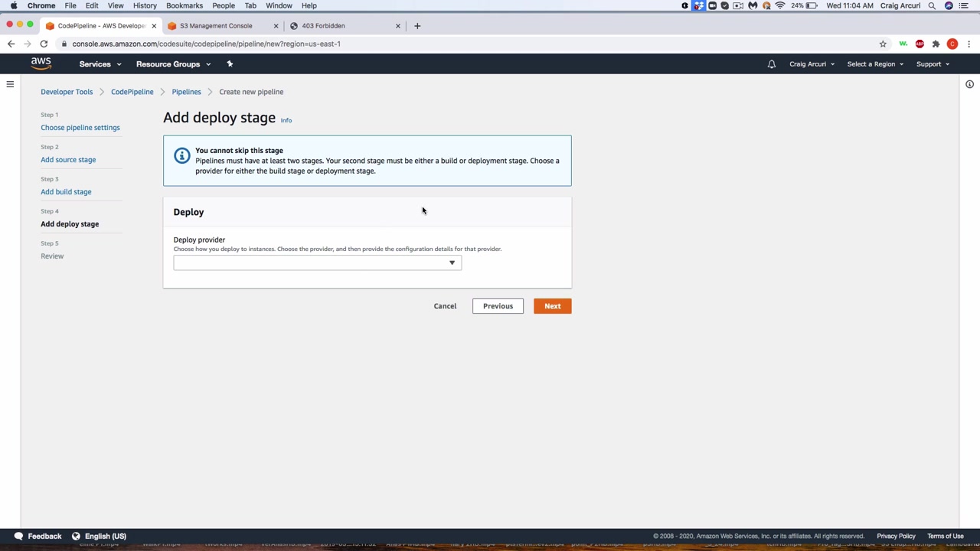Open the Select a Region dropdown

tap(875, 64)
